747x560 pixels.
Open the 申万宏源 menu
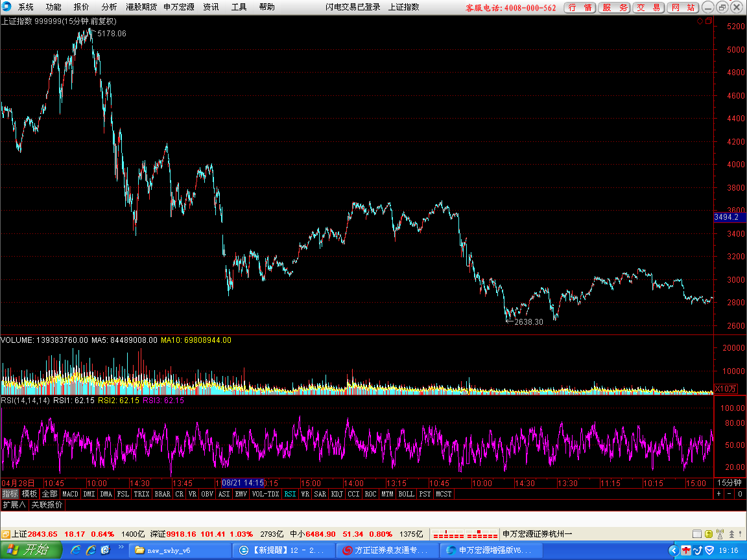(179, 7)
